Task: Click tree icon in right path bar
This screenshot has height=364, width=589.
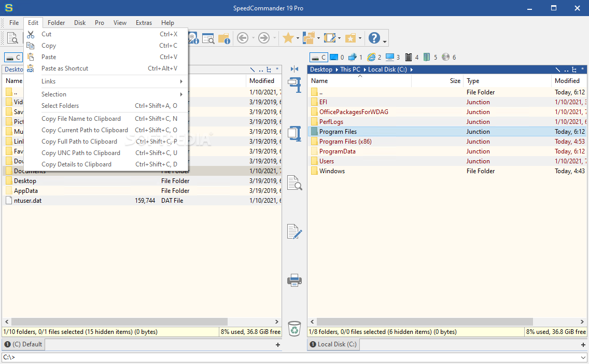Action: click(x=574, y=69)
